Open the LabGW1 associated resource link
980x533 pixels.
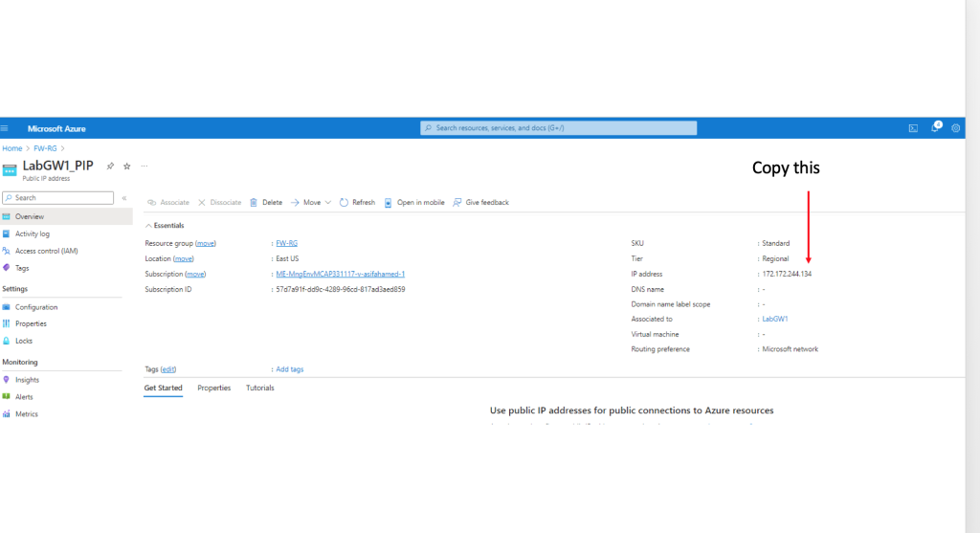coord(776,319)
